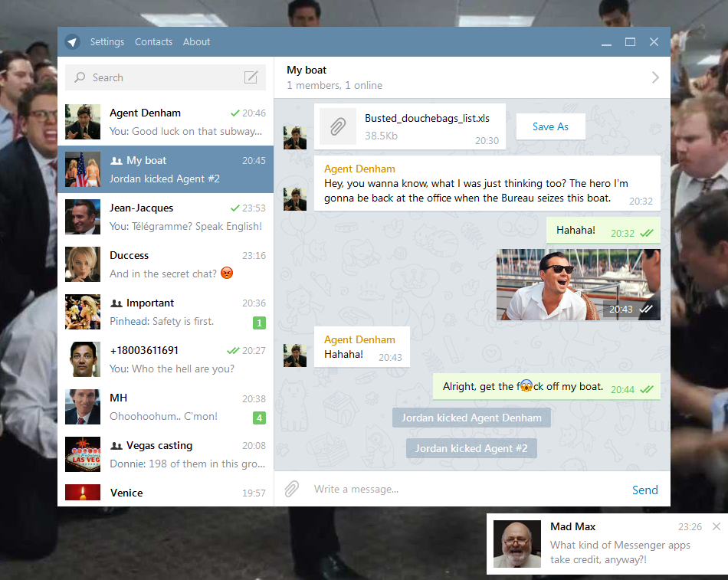Click sender avatar beside Bureau seizes message
728x580 pixels.
(295, 199)
